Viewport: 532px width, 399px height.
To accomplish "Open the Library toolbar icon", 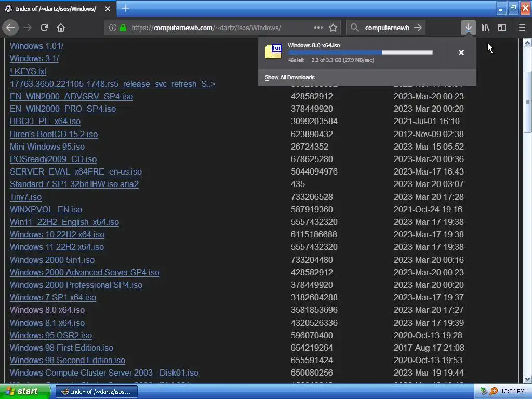I will (485, 28).
